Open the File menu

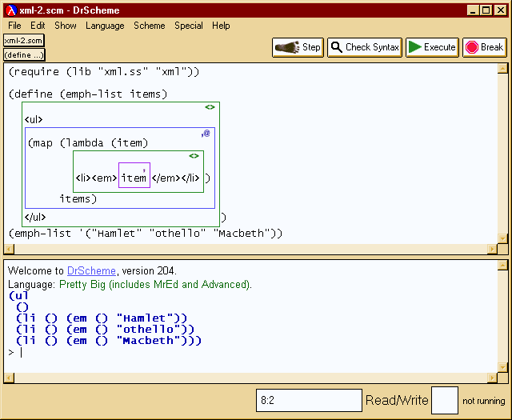(14, 26)
